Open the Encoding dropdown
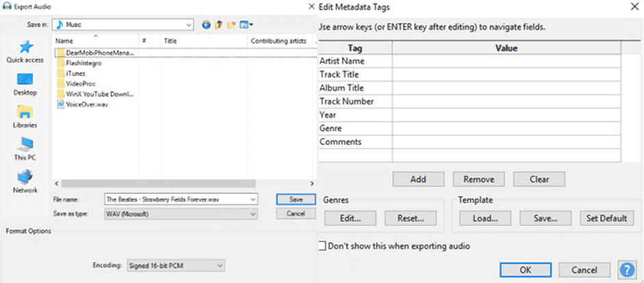 [220, 266]
